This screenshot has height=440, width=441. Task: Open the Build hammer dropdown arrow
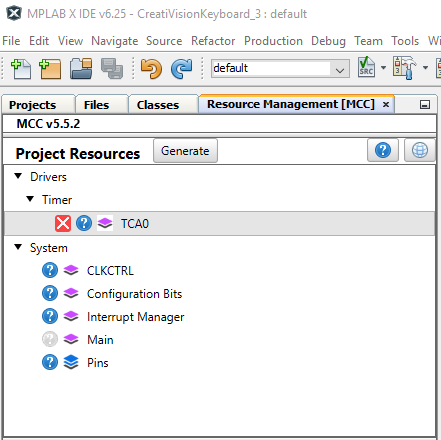[425, 68]
